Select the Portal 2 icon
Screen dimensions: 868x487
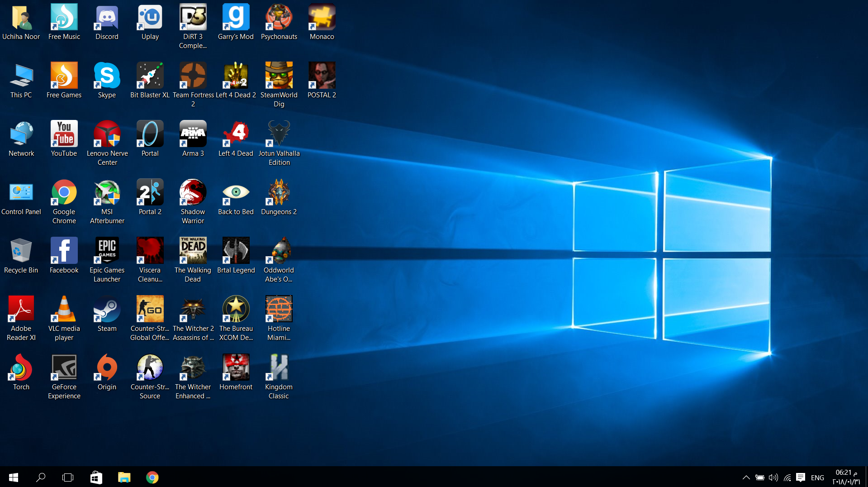[x=150, y=192]
